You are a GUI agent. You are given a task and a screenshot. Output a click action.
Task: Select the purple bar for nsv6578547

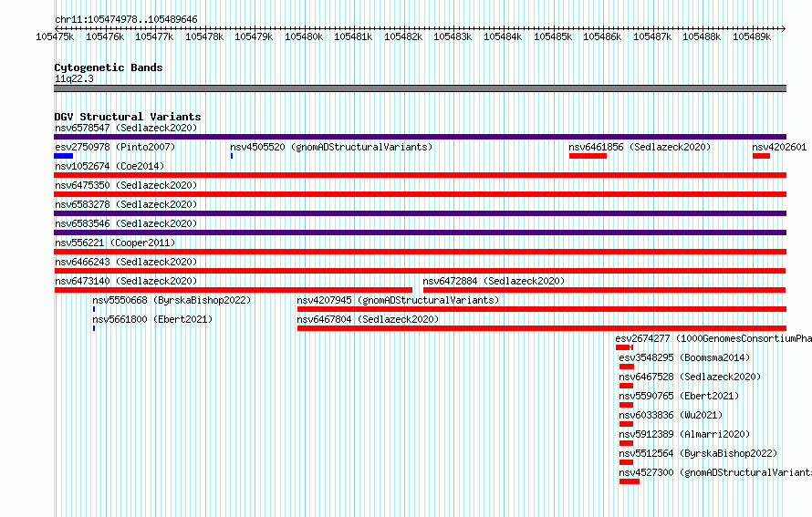tap(420, 137)
